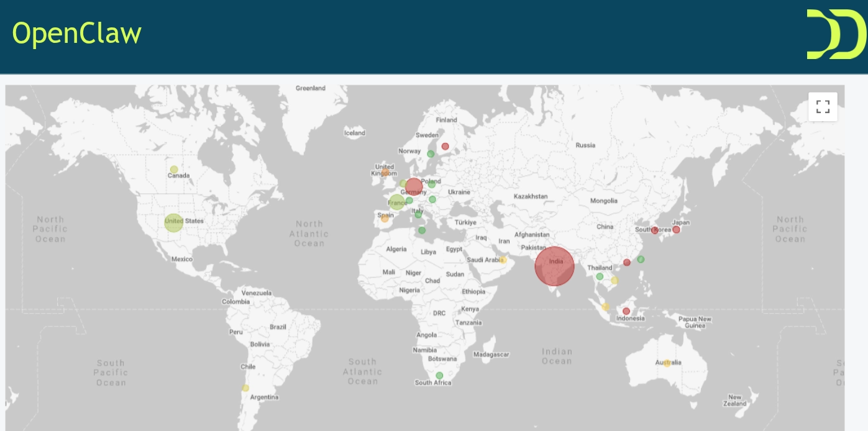Select the red South Korea marker

point(656,229)
